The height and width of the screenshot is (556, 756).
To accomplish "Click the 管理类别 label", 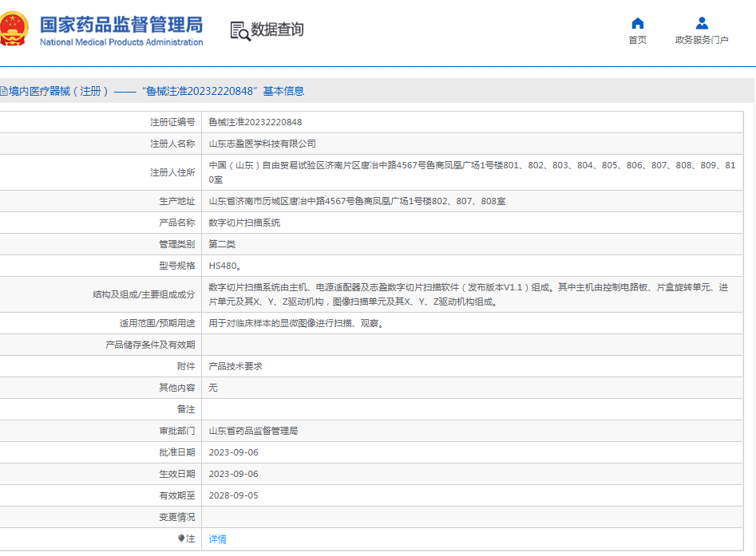I will [x=177, y=244].
